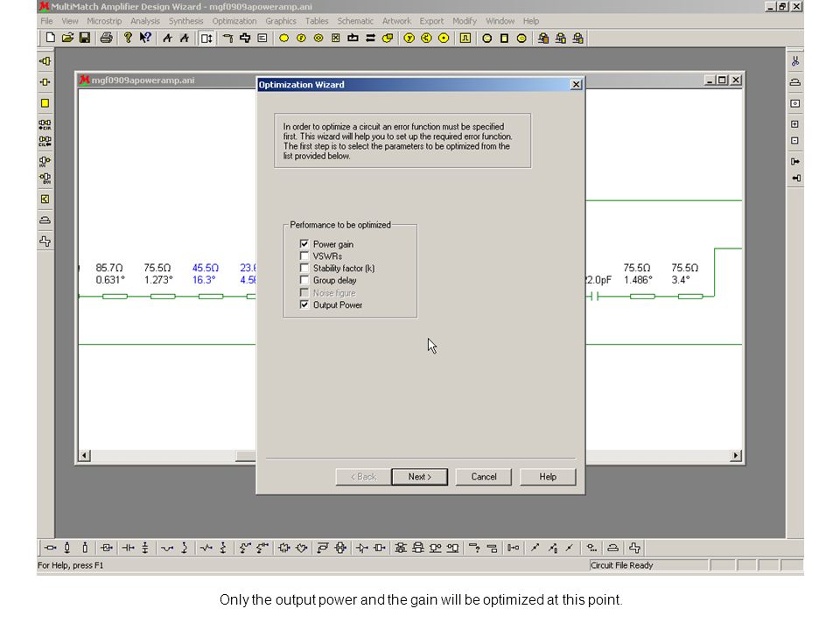Open the Analysis menu
This screenshot has width=840, height=630.
(145, 21)
